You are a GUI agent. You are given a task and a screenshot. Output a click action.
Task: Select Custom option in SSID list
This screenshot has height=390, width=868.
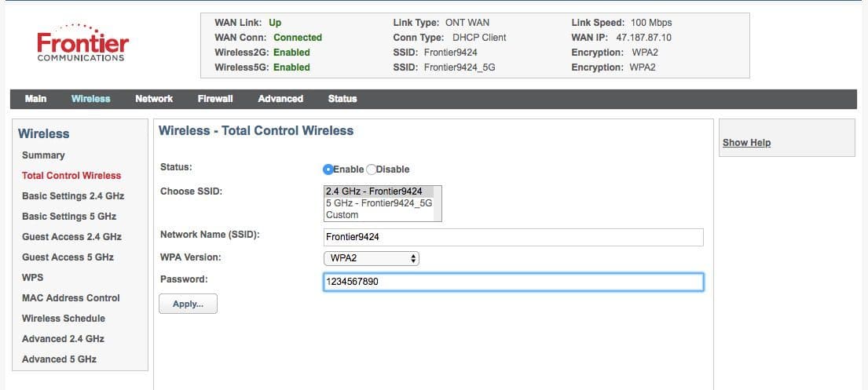point(342,215)
